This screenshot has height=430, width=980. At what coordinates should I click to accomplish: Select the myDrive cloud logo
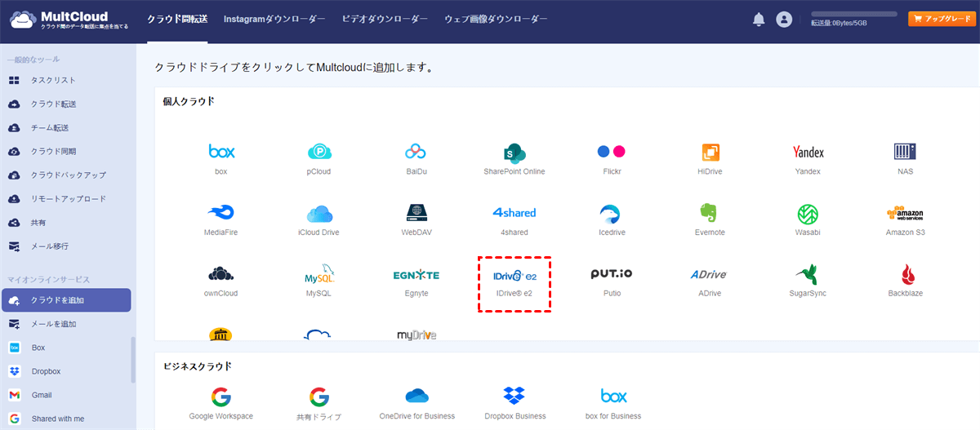(x=416, y=335)
